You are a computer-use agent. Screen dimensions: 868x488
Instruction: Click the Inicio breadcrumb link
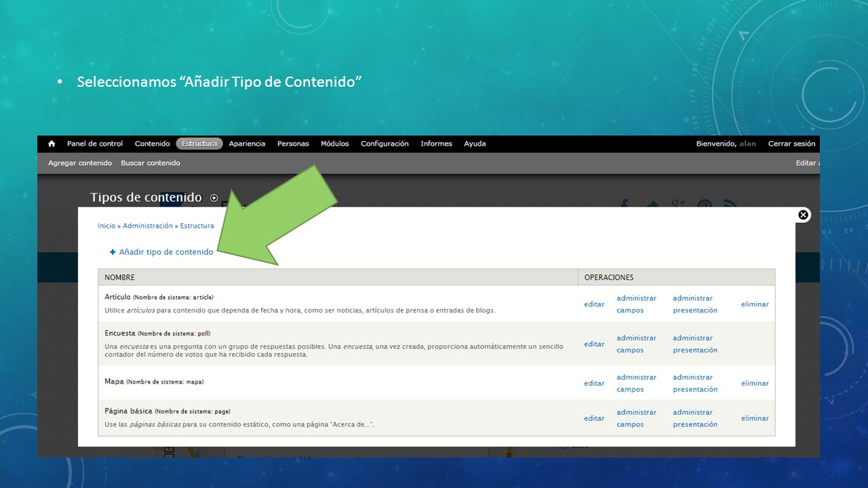(x=106, y=226)
